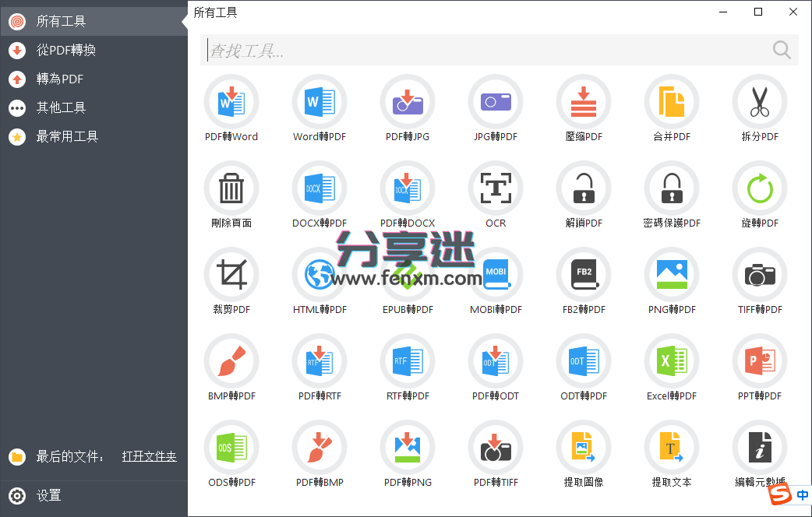Launch the 壓縮PDF compression tool

tap(584, 109)
